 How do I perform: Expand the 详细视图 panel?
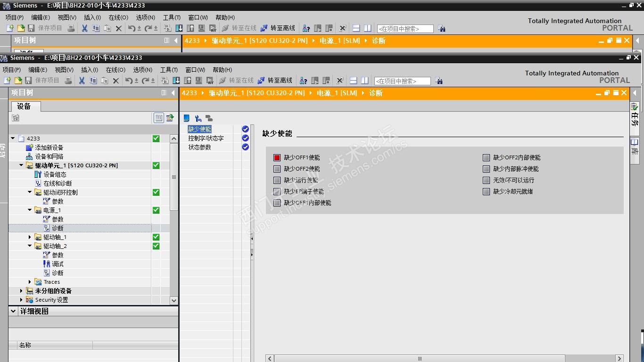[x=13, y=312]
